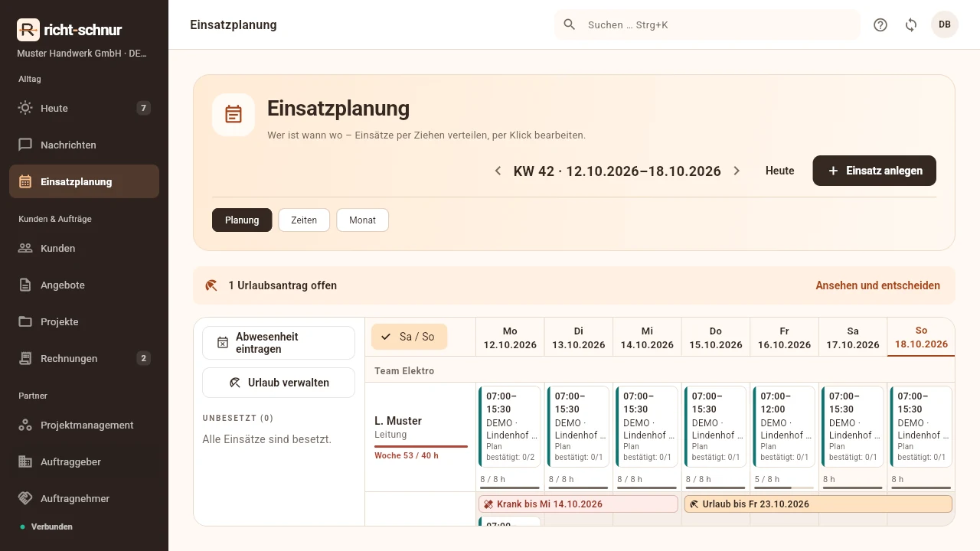The image size is (980, 551).
Task: Click the Urlaub bis Fr 23.10.2026 bar
Action: click(x=818, y=504)
